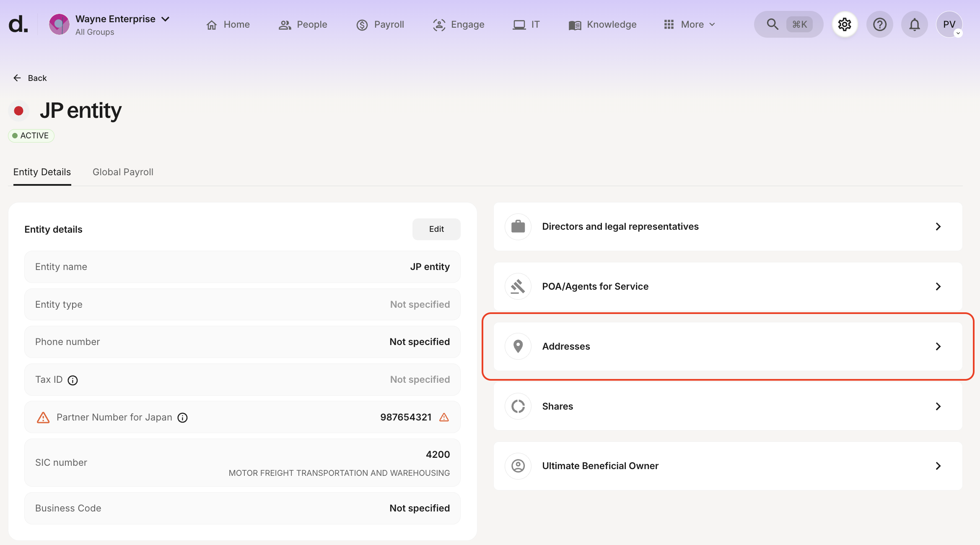The width and height of the screenshot is (980, 545).
Task: Select the Entity name row value 'JP entity'
Action: pyautogui.click(x=430, y=267)
